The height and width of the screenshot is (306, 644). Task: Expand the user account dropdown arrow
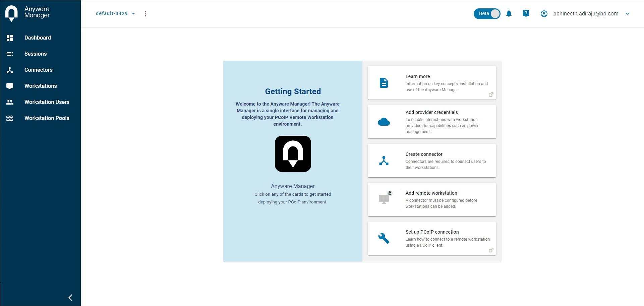627,14
